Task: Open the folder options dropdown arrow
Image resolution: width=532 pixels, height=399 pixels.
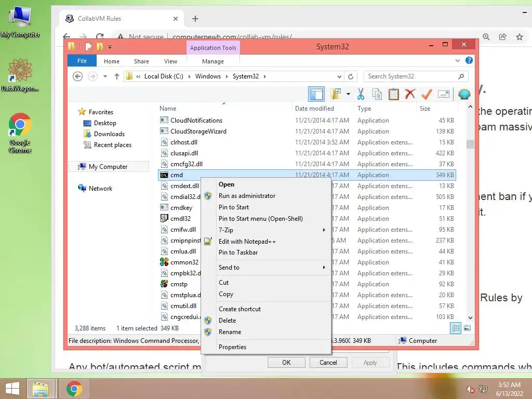Action: (348, 94)
